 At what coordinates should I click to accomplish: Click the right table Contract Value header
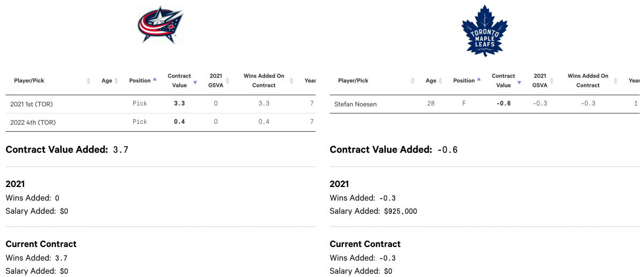click(503, 80)
